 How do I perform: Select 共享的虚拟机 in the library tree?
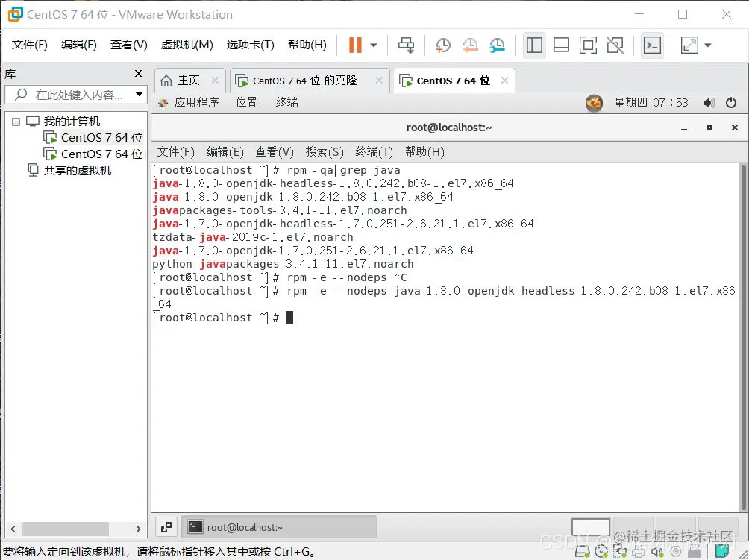click(x=69, y=171)
